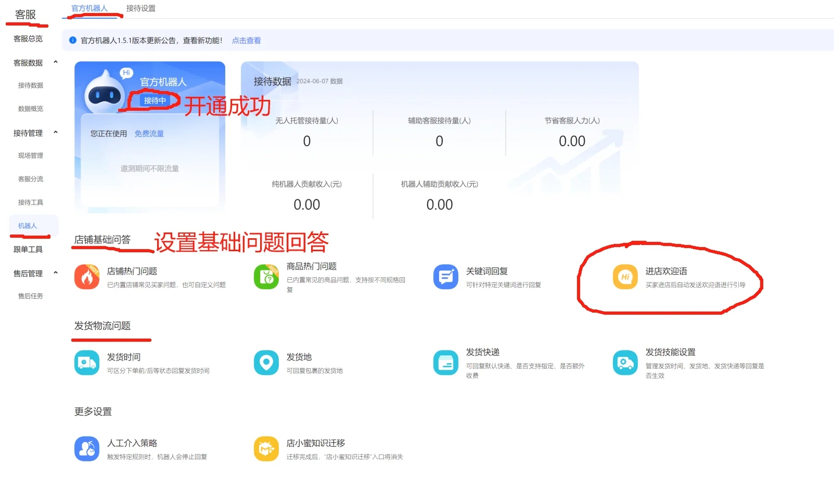Click the 接待数据 panel title
Viewport: 834px width, 504px height.
273,81
